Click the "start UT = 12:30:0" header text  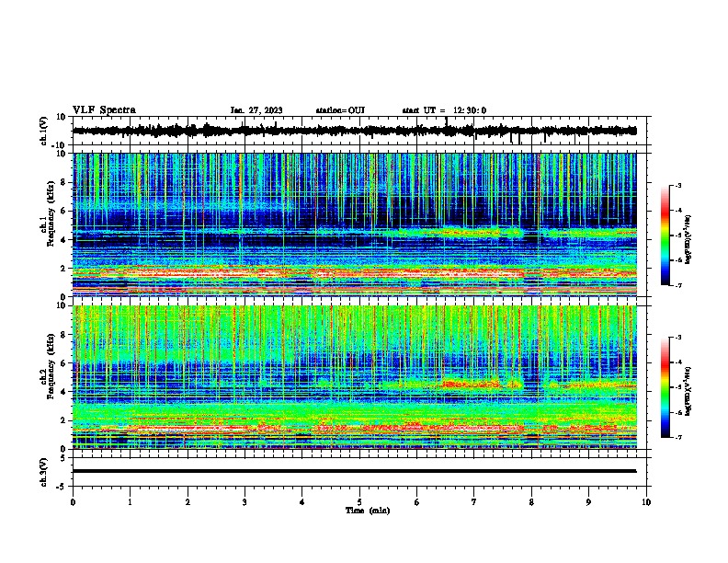click(444, 110)
